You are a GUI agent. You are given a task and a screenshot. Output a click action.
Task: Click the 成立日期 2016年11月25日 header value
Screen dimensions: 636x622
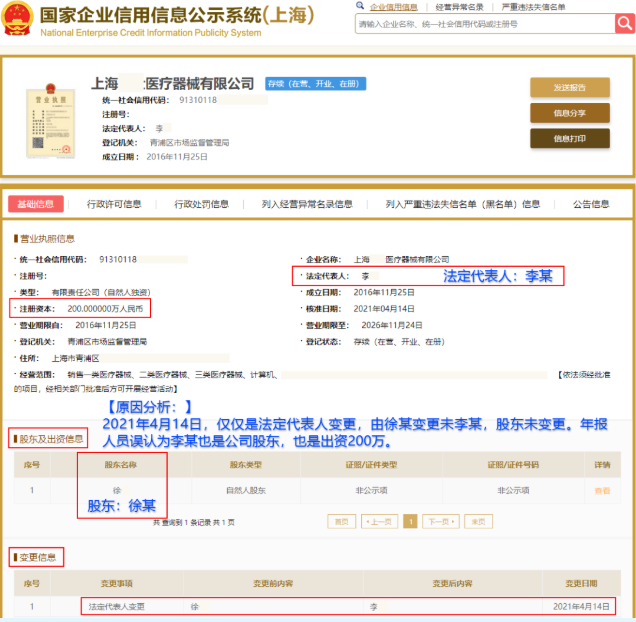click(x=177, y=157)
